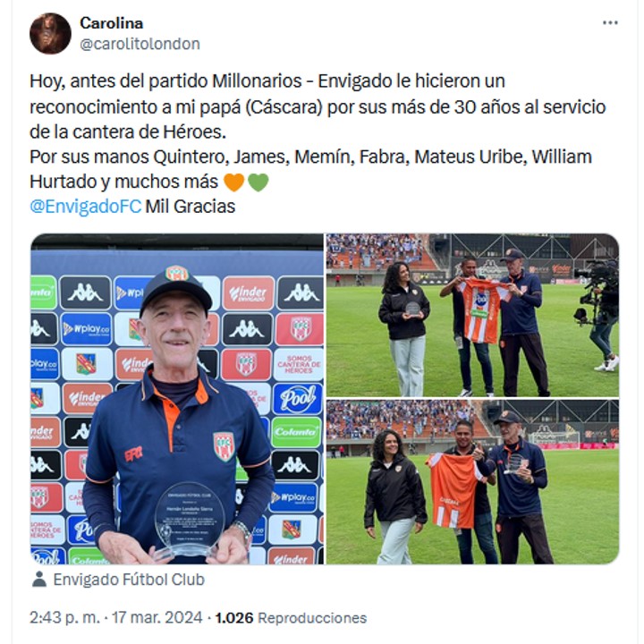Click Carolina's profile avatar picture

[x=50, y=33]
